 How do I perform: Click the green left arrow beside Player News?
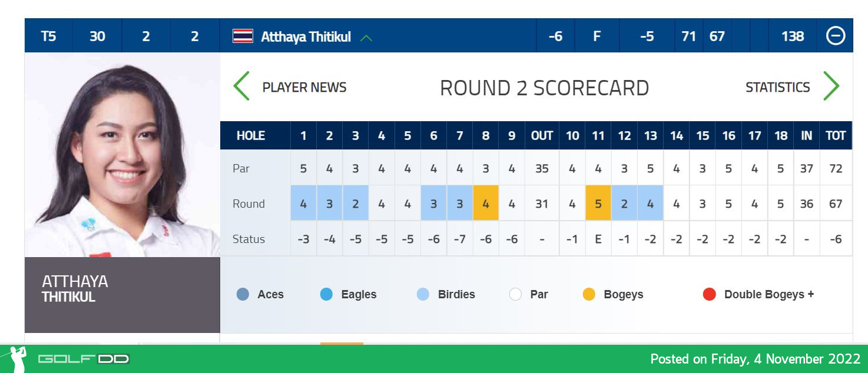[241, 86]
